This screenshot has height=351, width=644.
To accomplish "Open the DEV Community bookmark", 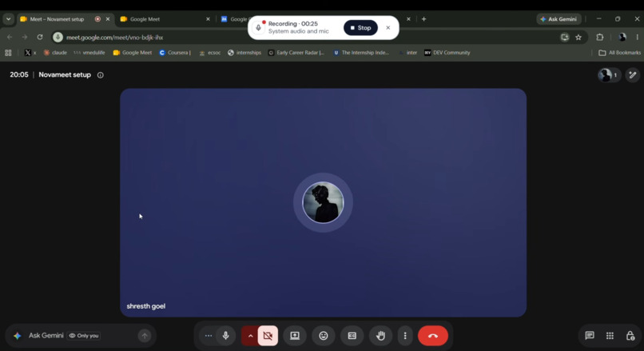I will (447, 53).
